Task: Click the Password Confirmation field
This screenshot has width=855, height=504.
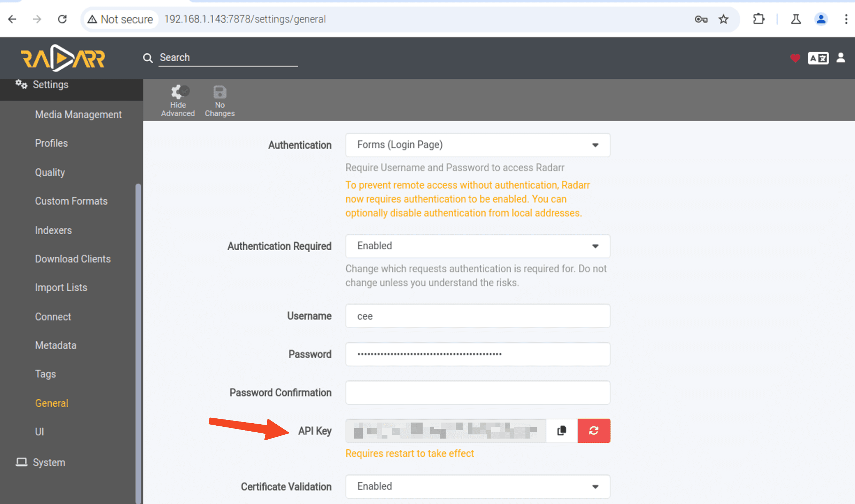Action: [x=478, y=392]
